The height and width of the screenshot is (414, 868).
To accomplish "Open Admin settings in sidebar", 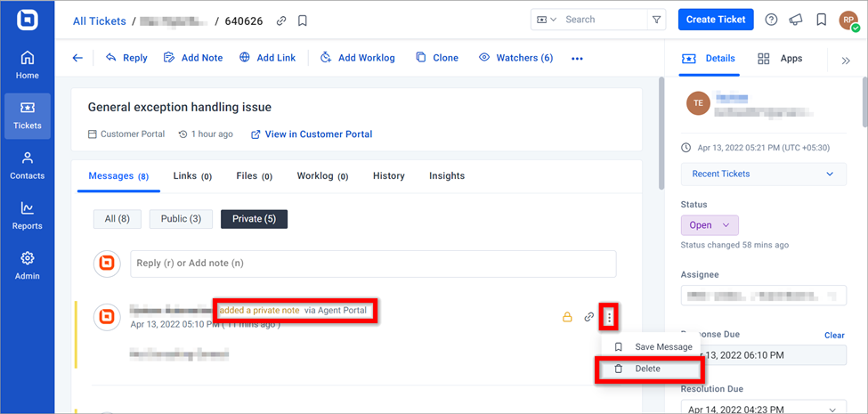I will 27,266.
